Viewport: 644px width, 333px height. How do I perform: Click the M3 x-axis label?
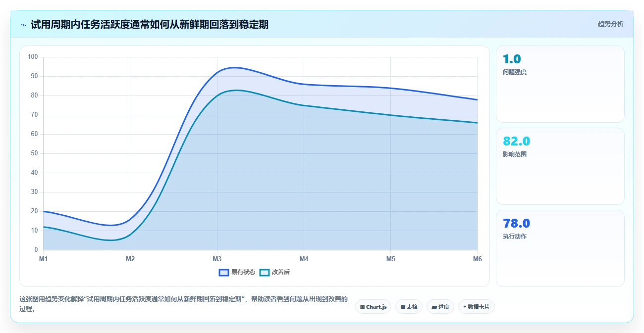coord(217,259)
